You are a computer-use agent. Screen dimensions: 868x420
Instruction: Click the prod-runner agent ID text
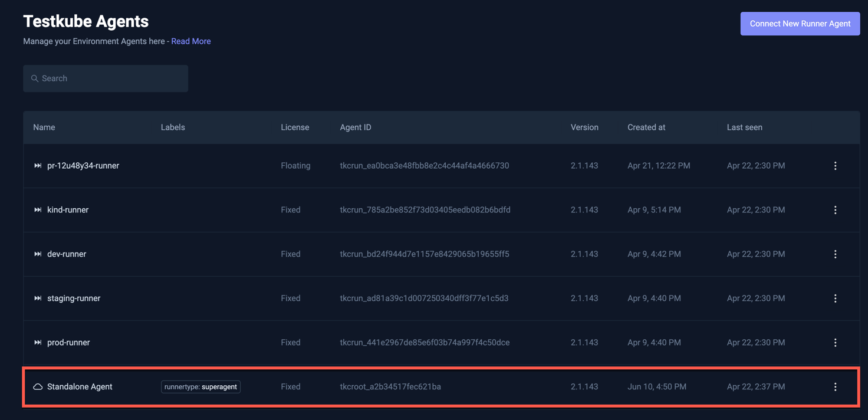click(x=425, y=343)
